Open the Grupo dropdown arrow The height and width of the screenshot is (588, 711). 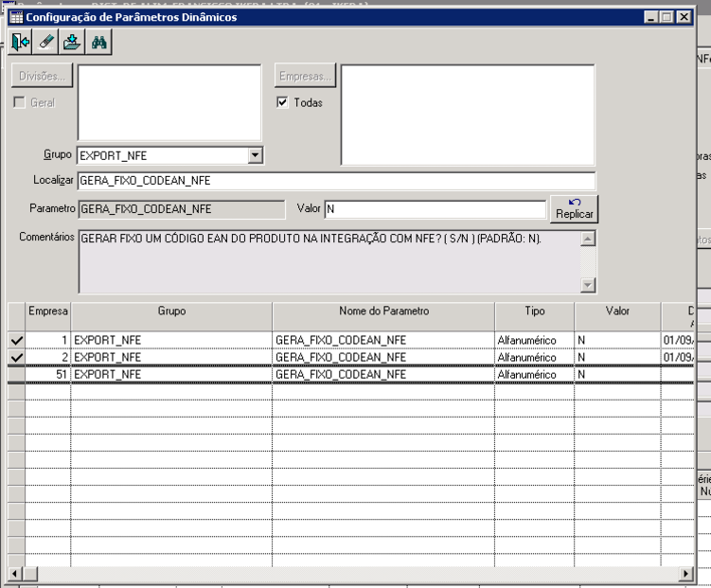coord(256,155)
